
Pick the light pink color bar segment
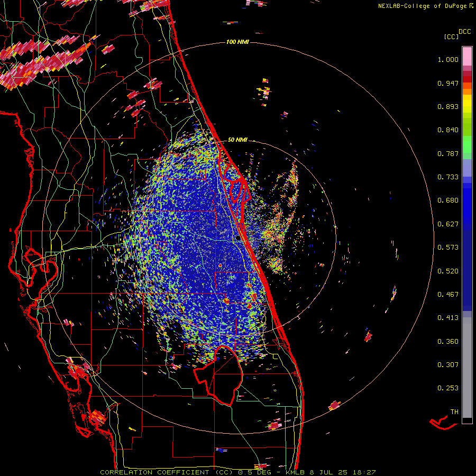click(x=467, y=56)
